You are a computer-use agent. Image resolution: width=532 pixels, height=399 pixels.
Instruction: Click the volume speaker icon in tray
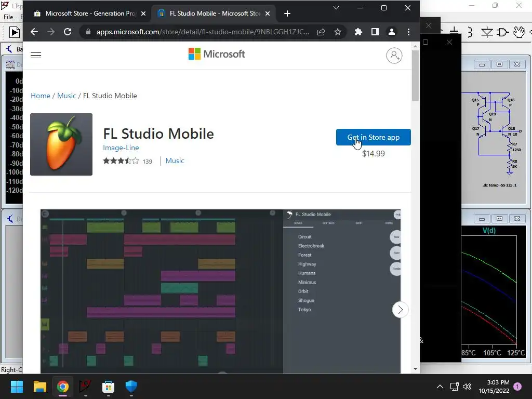pos(467,387)
